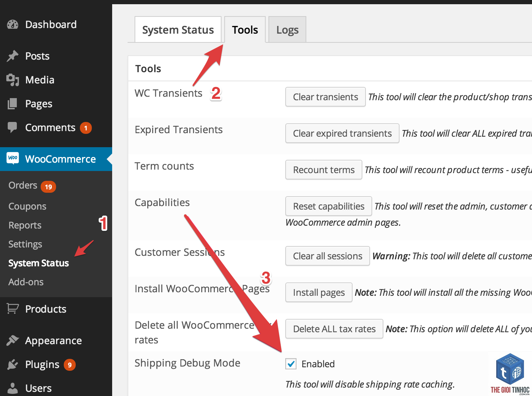Click the Clear transients button
Viewport: 532px width, 396px height.
[326, 97]
